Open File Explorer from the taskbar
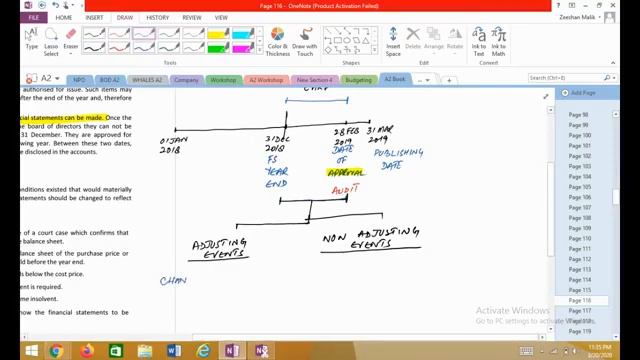640x360 pixels. coord(145,351)
